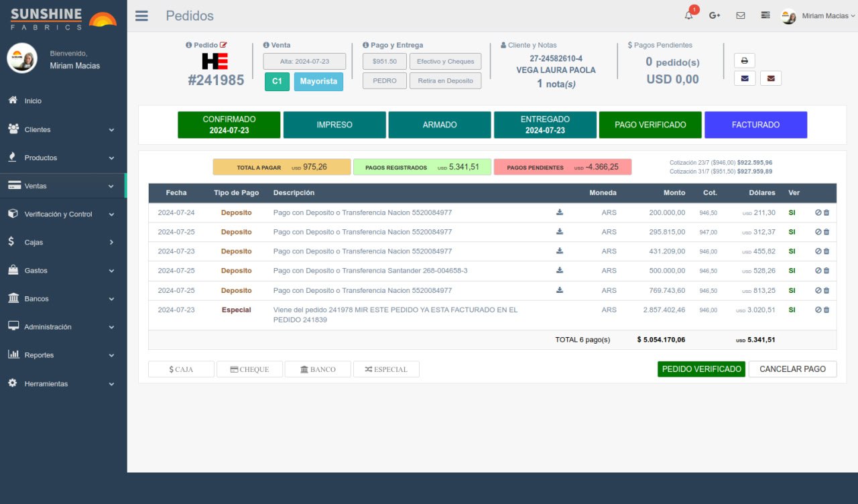The image size is (858, 504).
Task: Open Miriam Macias user dropdown
Action: click(x=819, y=16)
